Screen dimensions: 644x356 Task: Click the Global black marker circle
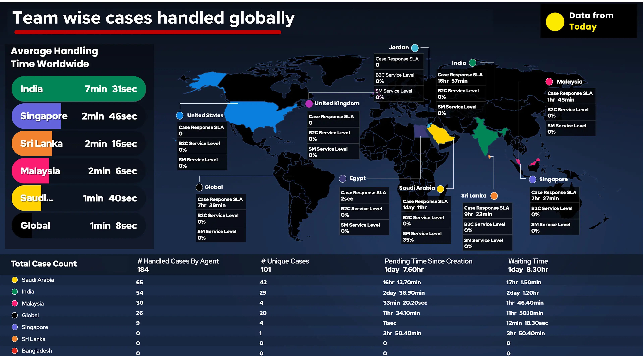pos(199,187)
